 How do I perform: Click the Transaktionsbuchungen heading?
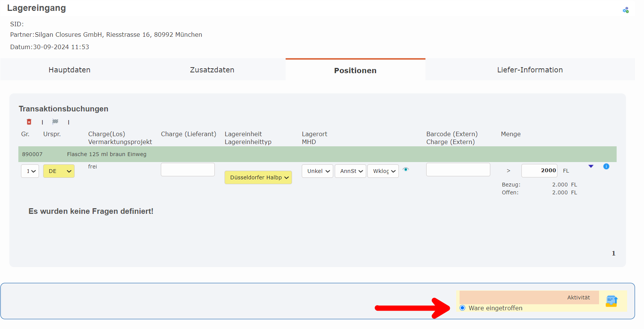[x=63, y=109]
